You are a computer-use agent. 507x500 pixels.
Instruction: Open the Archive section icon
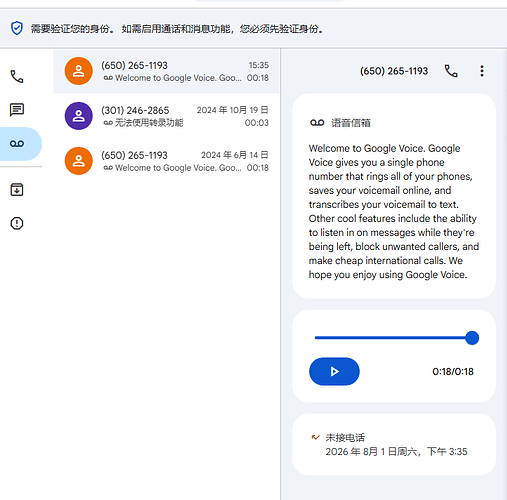point(17,190)
